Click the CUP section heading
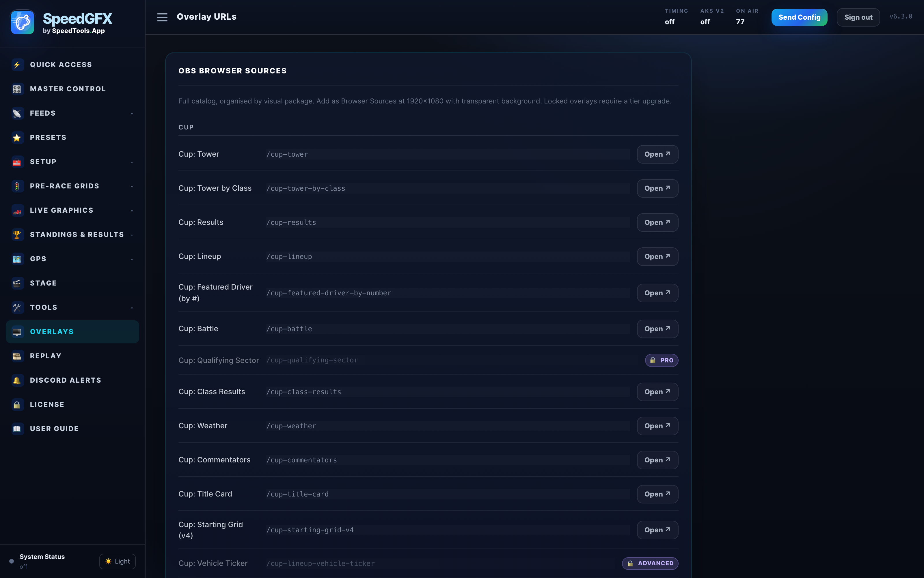Image resolution: width=924 pixels, height=578 pixels. 186,127
